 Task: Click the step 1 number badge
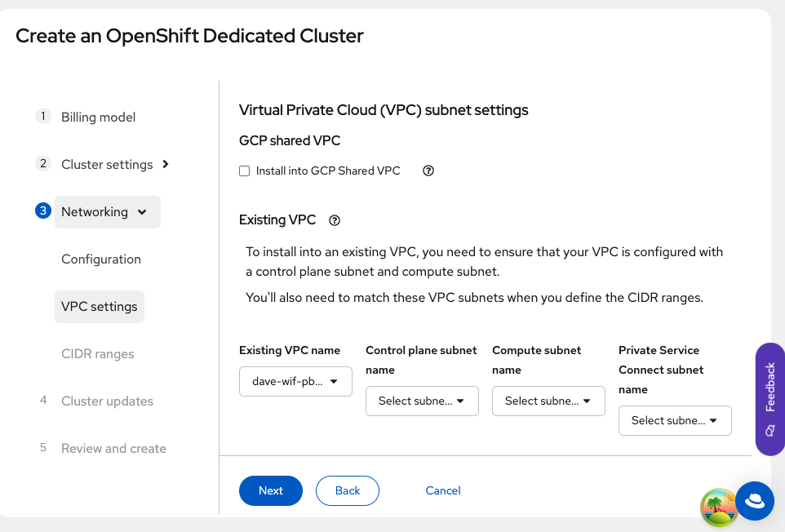click(x=43, y=116)
